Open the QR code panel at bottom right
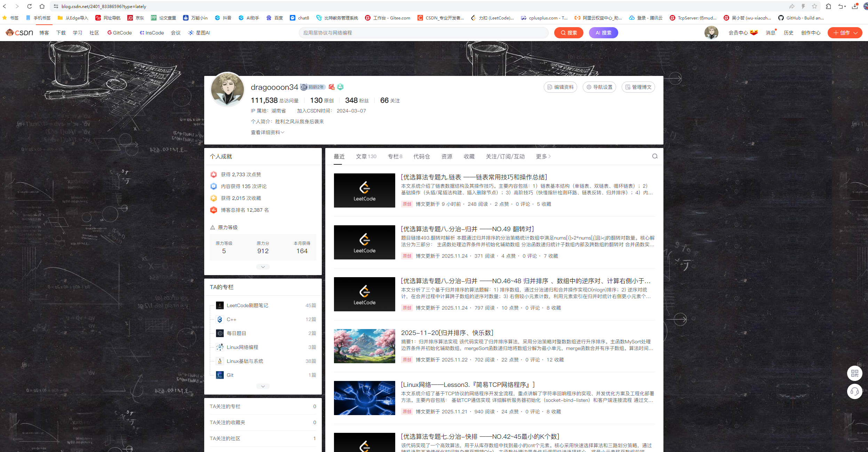Screen dimensions: 868x452 pyautogui.click(x=855, y=373)
